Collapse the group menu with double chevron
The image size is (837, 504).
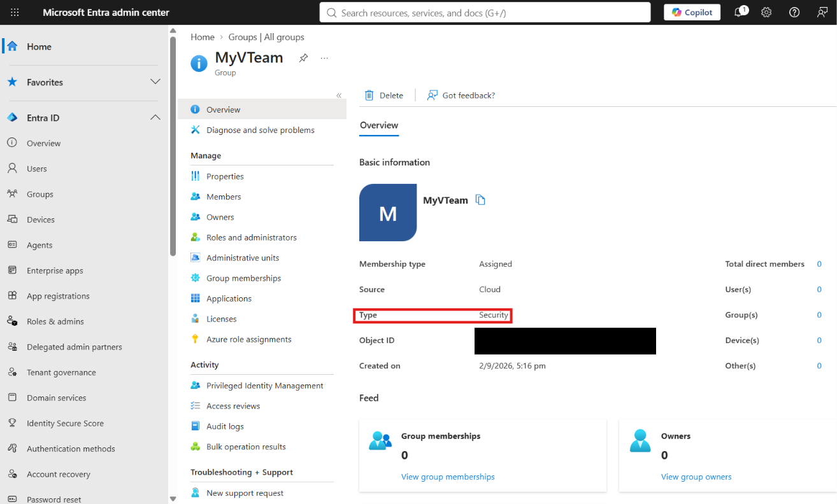339,95
